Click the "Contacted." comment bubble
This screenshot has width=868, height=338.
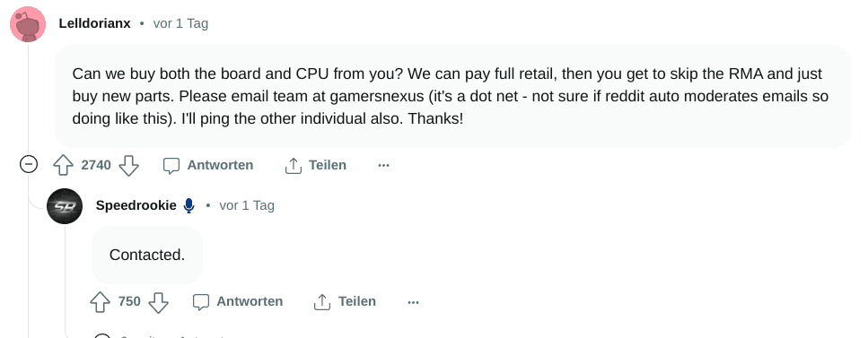(x=147, y=255)
